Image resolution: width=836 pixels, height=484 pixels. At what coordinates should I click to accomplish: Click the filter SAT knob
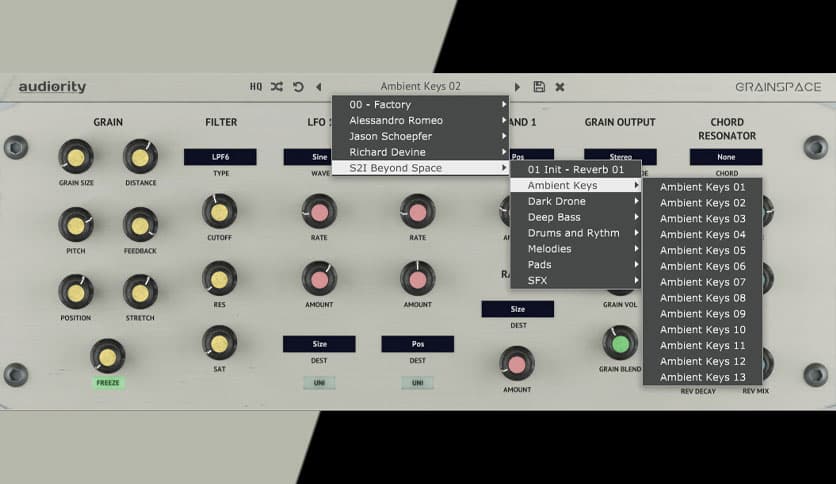coord(219,344)
